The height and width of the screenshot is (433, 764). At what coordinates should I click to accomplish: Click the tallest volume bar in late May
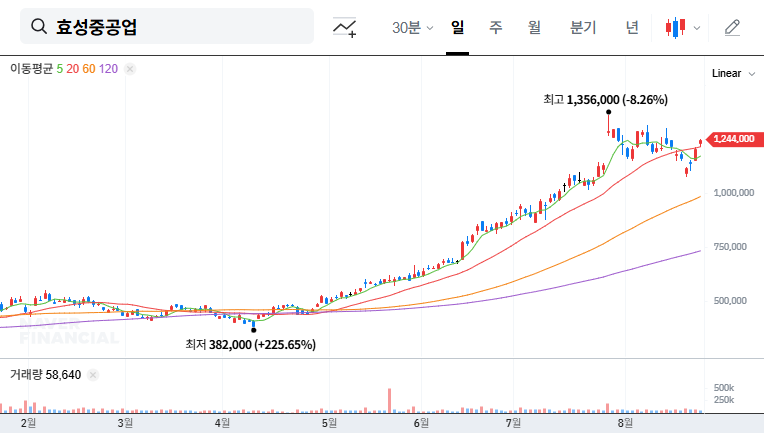(390, 401)
